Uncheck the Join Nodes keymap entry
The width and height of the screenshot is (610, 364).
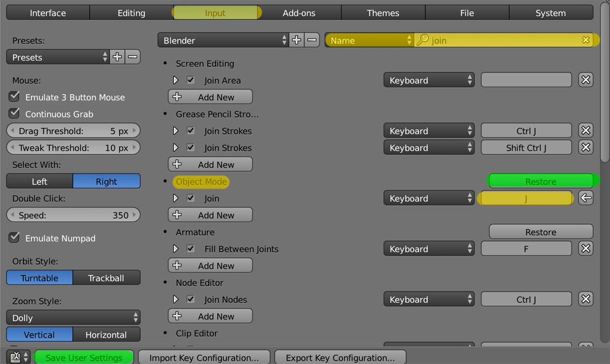[190, 299]
